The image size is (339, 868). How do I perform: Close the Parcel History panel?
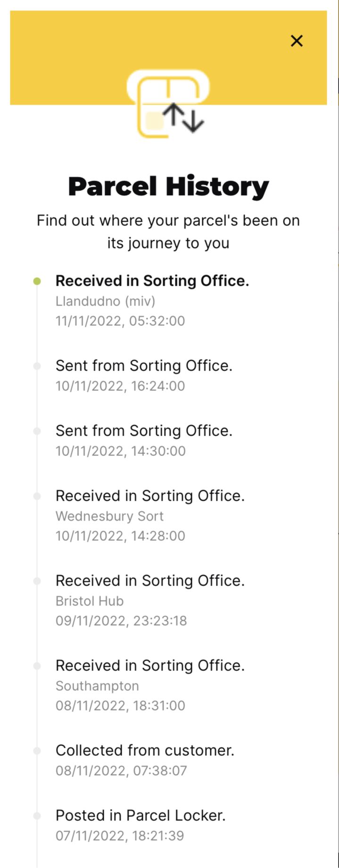point(297,41)
